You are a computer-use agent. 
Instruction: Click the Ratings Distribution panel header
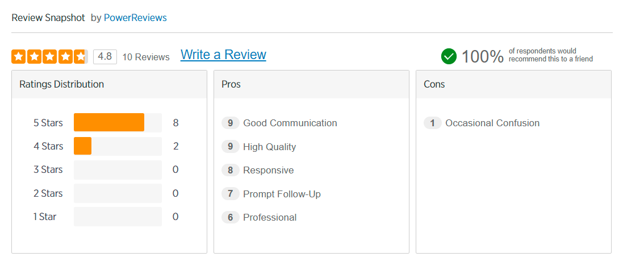coord(109,84)
